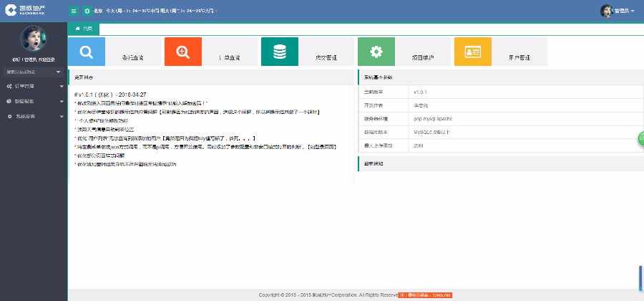Click the cogs icon beside 订单管理 in sidebar

click(x=9, y=86)
